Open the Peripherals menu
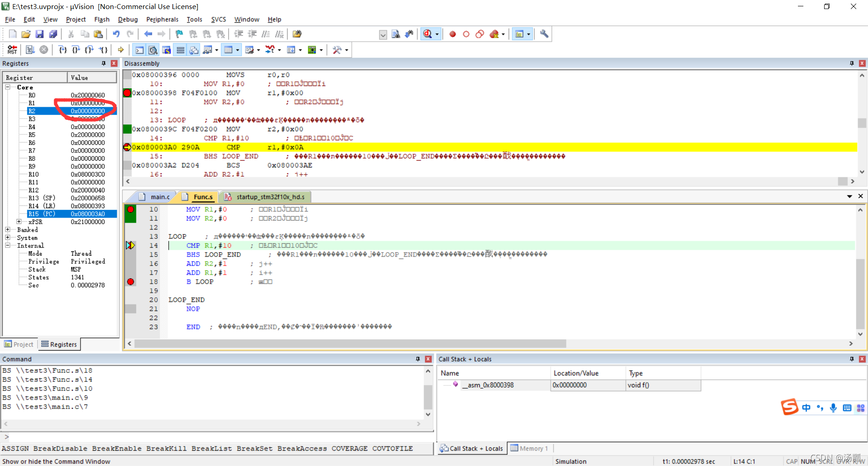This screenshot has height=466, width=868. coord(162,19)
